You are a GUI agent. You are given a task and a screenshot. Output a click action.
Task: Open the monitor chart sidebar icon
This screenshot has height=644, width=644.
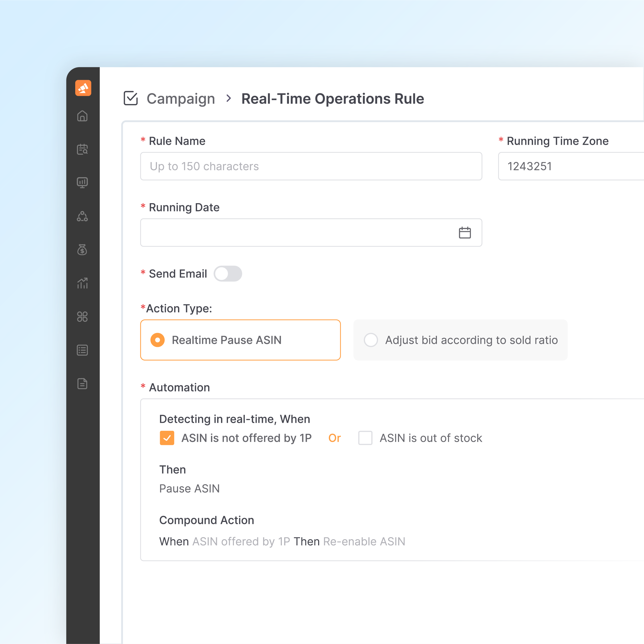82,183
